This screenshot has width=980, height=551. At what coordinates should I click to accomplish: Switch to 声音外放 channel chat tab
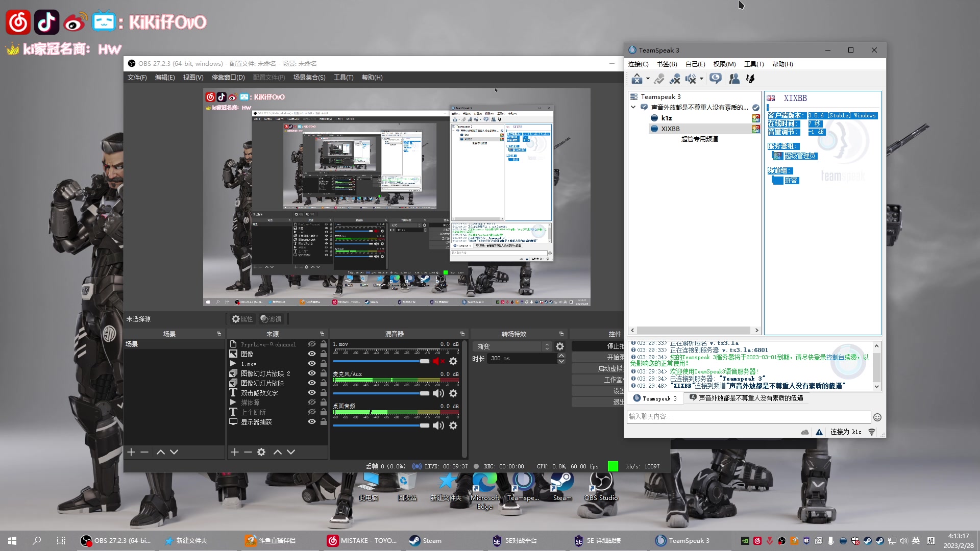(746, 398)
